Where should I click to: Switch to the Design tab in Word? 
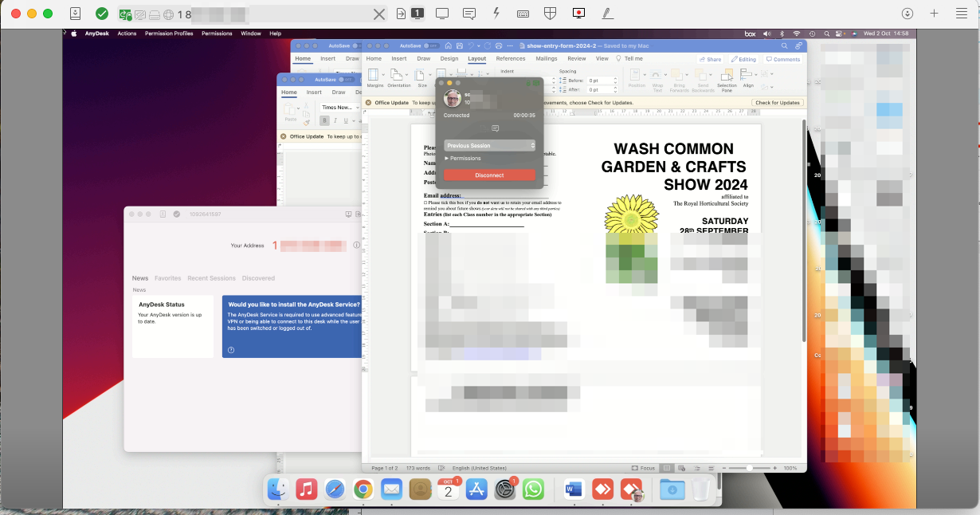tap(449, 59)
